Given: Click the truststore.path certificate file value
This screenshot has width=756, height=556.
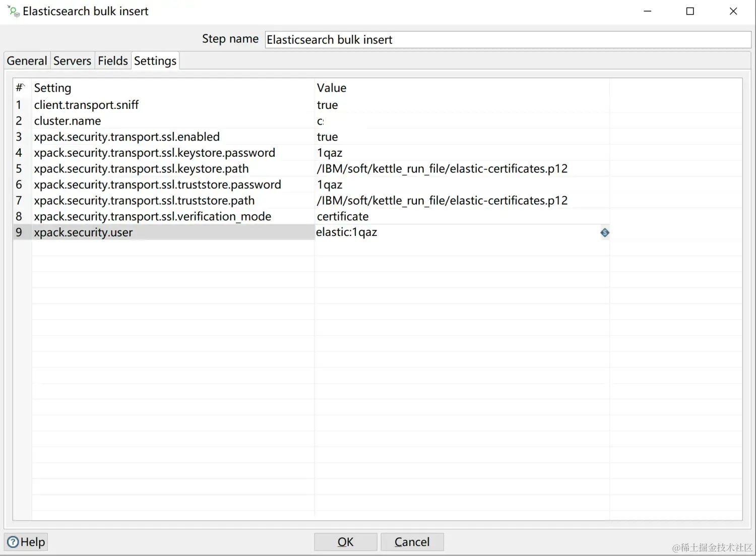Looking at the screenshot, I should [462, 201].
